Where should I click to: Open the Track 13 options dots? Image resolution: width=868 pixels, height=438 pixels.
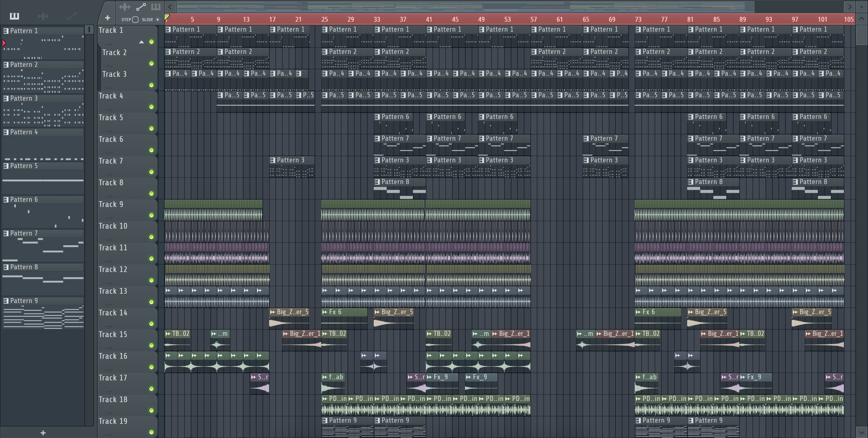tap(109, 304)
